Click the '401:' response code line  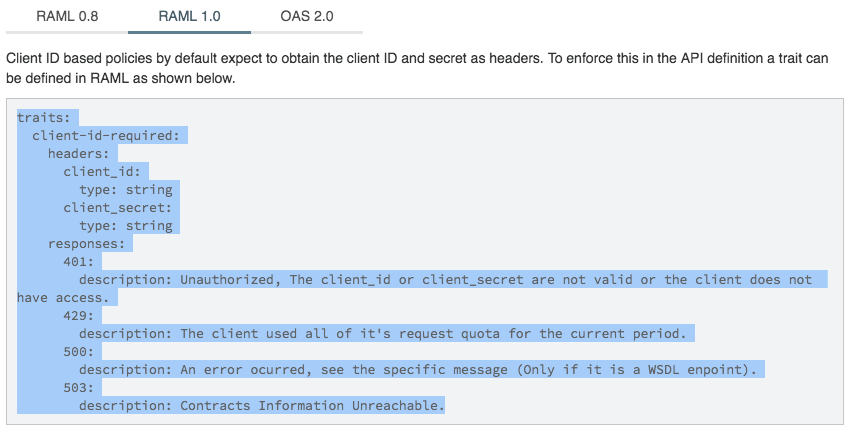[x=79, y=262]
